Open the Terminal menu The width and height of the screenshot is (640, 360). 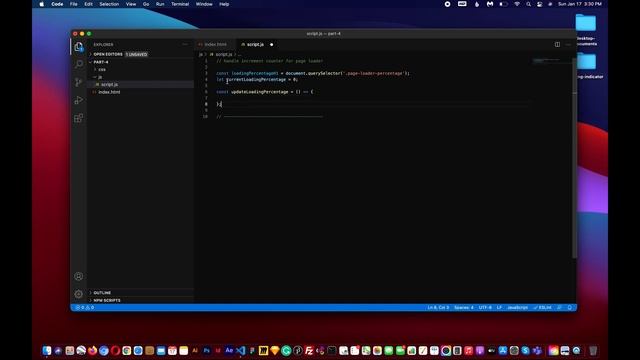[x=180, y=4]
